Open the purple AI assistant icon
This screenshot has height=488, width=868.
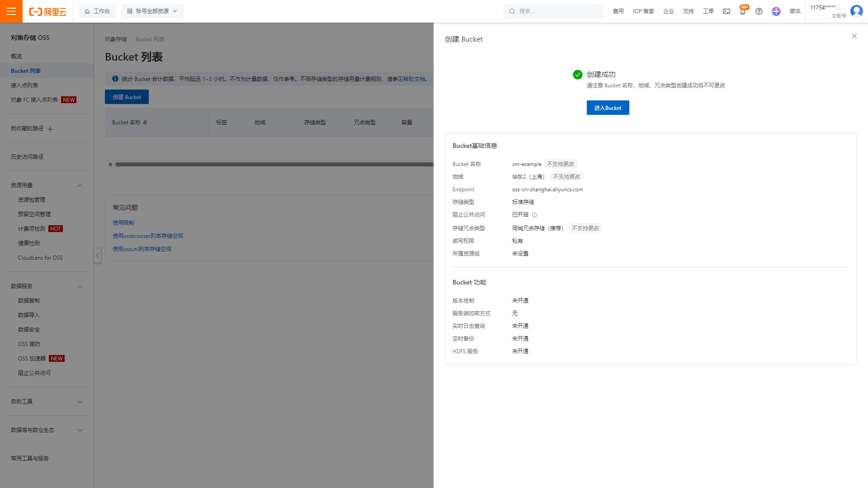(776, 11)
